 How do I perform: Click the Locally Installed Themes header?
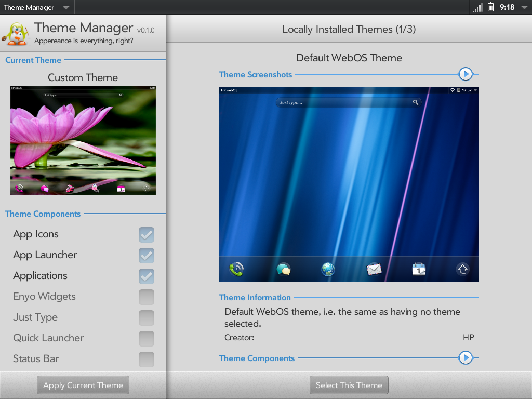349,30
